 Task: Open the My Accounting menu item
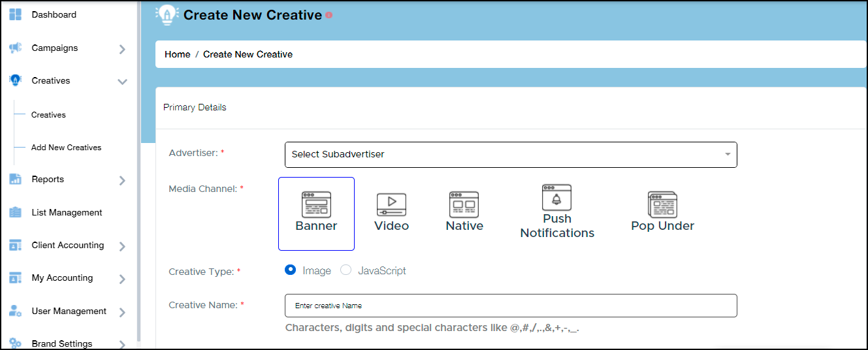(x=62, y=278)
